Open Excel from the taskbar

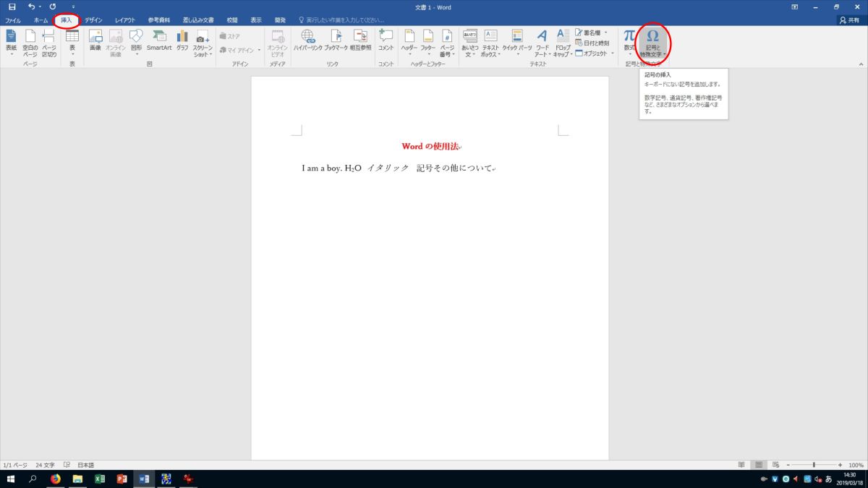pos(100,479)
